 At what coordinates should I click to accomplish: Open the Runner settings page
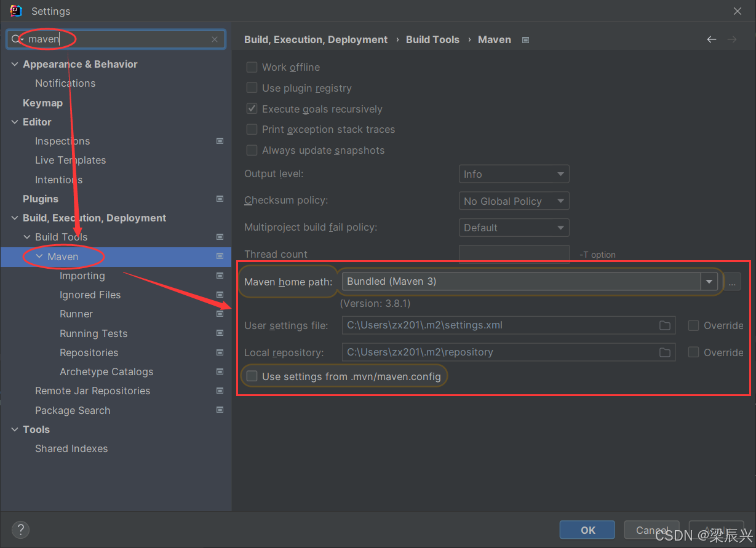pyautogui.click(x=76, y=314)
